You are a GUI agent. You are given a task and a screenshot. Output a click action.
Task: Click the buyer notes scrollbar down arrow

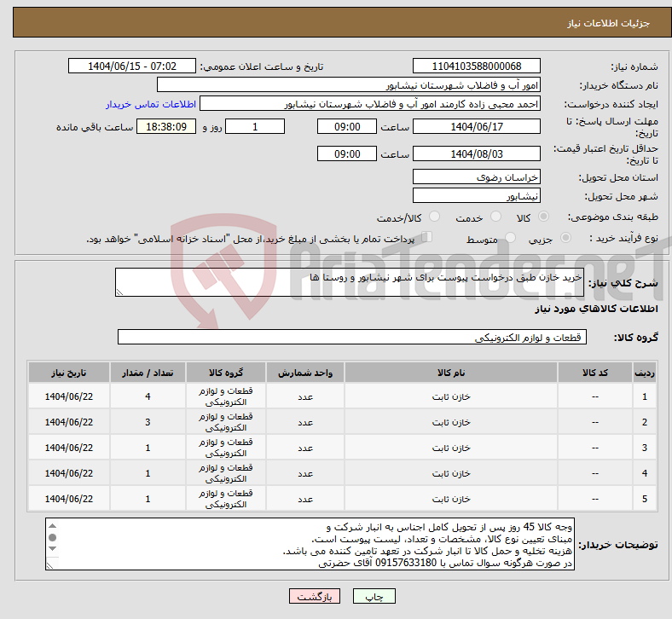(x=52, y=549)
